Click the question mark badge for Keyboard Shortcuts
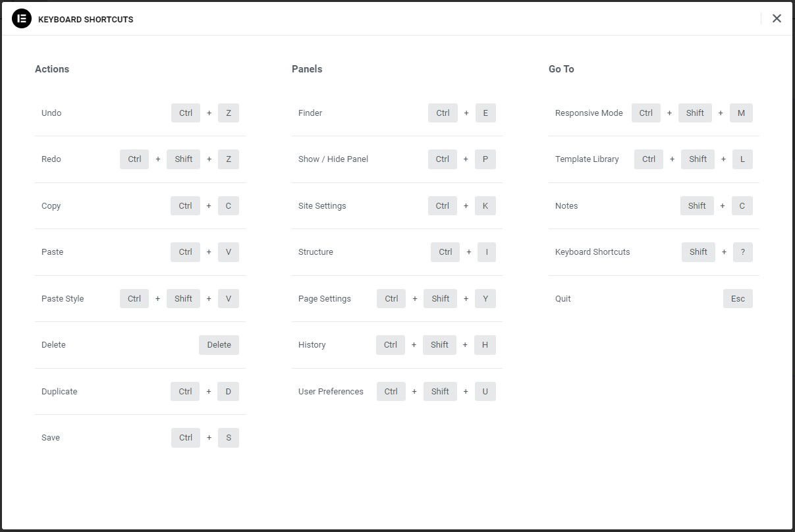795x532 pixels. 743,252
